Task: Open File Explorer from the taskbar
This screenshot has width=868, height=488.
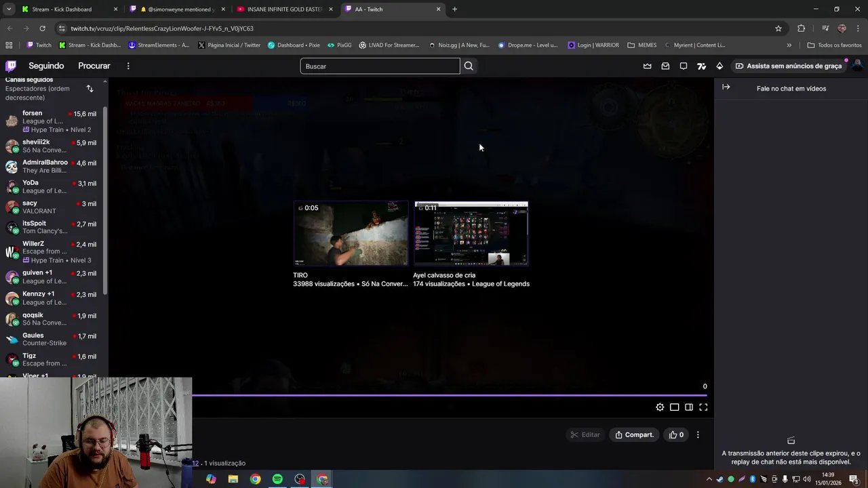Action: [x=233, y=479]
